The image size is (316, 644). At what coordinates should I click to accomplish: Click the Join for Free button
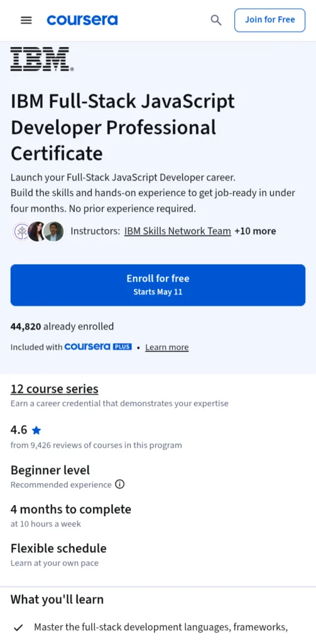[x=270, y=20]
